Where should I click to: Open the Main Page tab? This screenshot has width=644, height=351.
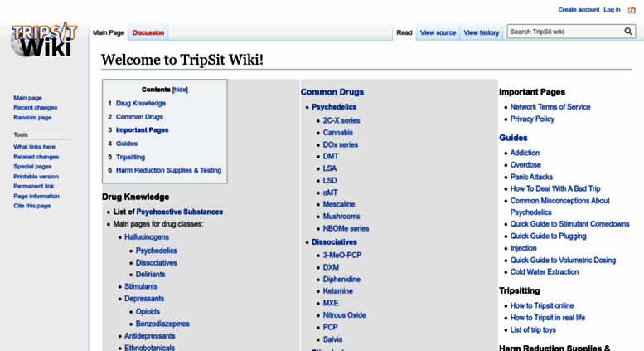point(109,32)
